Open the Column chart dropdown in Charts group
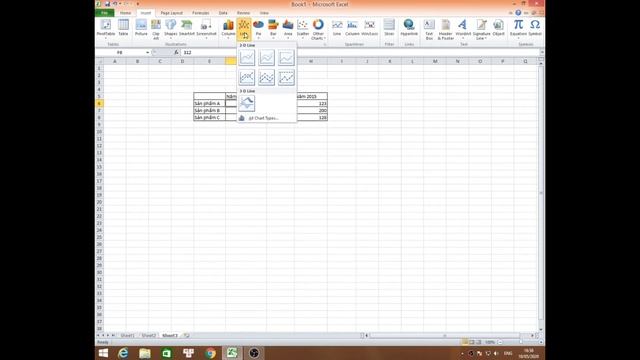 pos(228,29)
